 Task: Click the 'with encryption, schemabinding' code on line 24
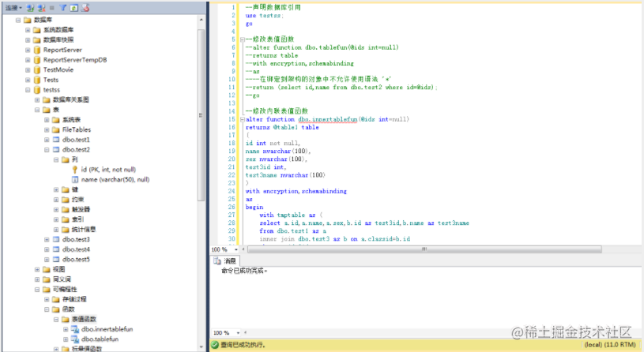coord(296,191)
